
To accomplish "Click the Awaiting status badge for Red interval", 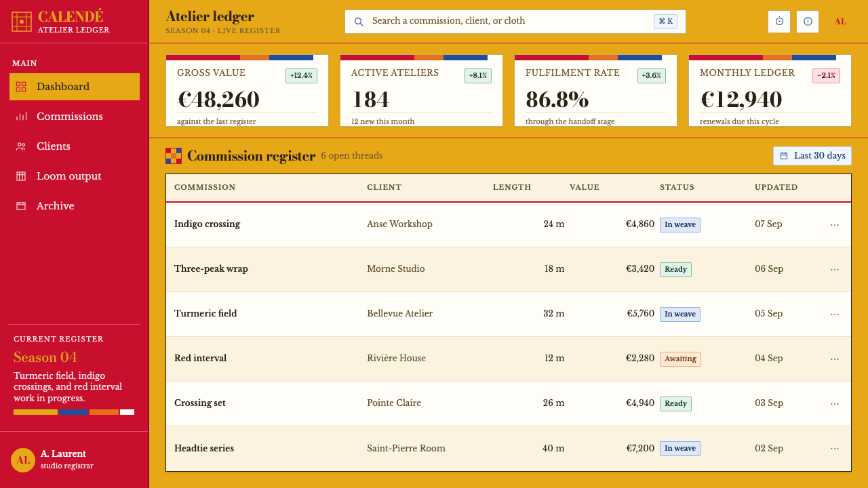I will [680, 359].
